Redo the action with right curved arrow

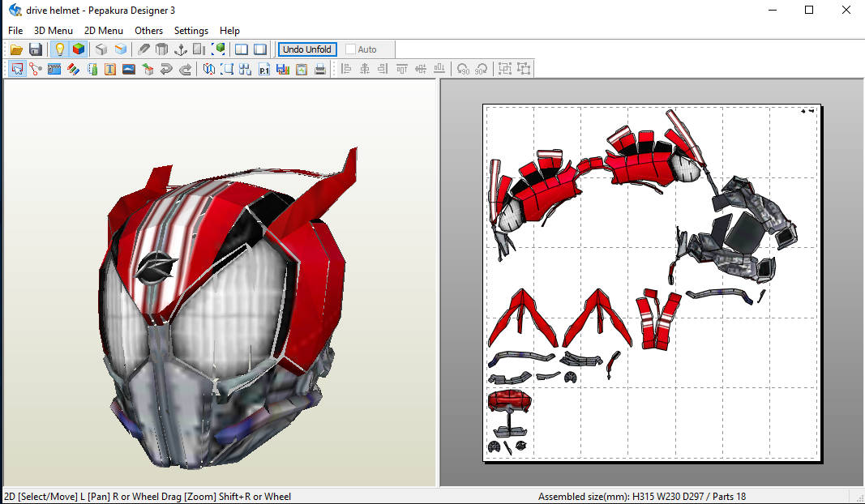(186, 69)
